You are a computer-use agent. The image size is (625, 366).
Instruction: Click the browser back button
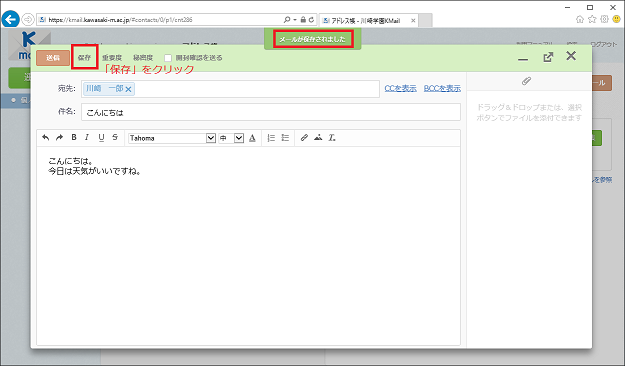[10, 19]
